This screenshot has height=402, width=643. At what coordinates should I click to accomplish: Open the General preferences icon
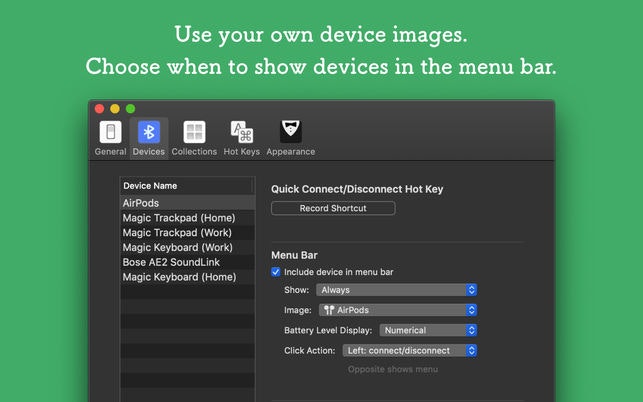(x=110, y=132)
